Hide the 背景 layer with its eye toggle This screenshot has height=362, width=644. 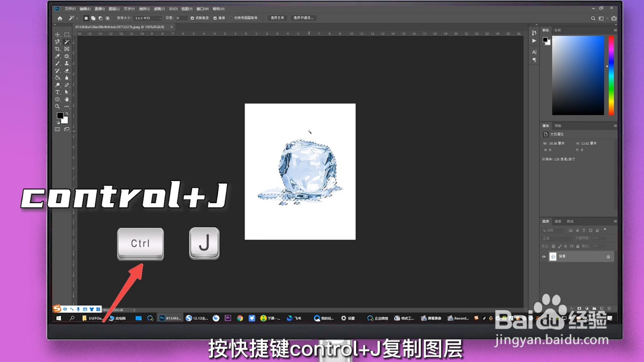(x=544, y=257)
